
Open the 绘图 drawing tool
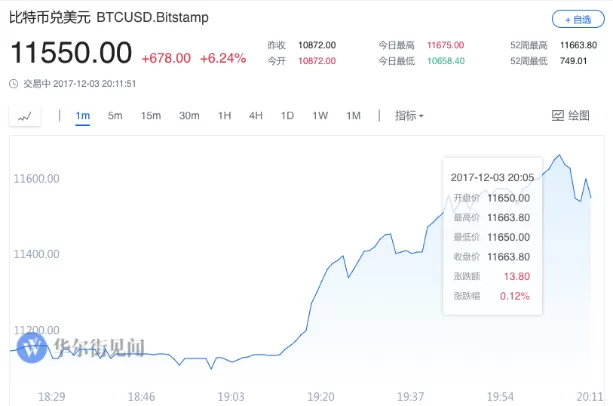pos(570,116)
